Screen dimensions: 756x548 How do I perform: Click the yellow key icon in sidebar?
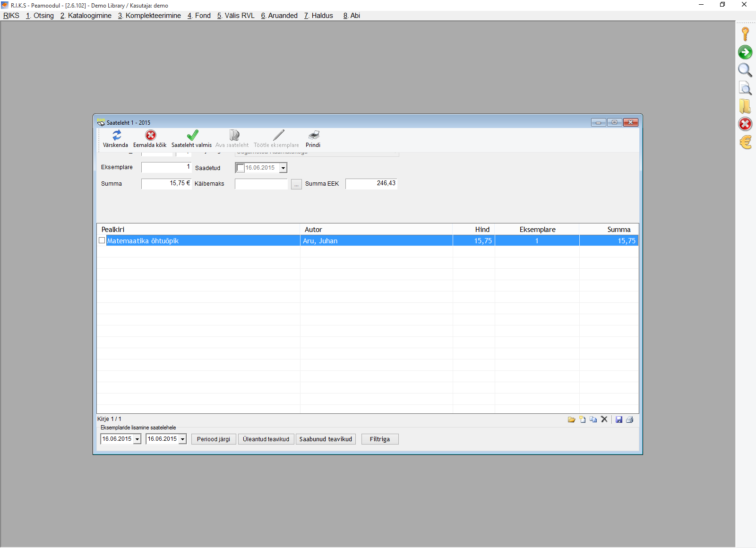(x=745, y=34)
